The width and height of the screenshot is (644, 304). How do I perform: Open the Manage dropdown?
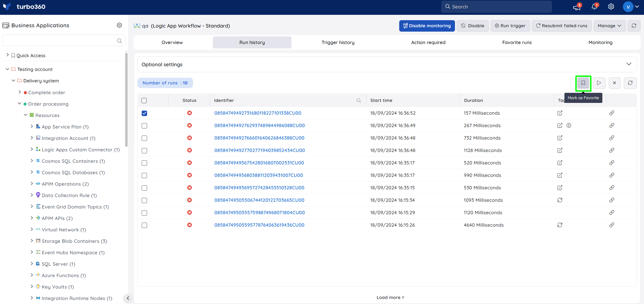(x=609, y=26)
